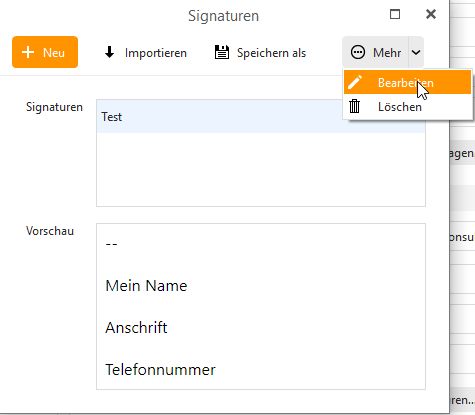Screen dimensions: 475x415
Task: Click the Importieren text label
Action: point(156,53)
